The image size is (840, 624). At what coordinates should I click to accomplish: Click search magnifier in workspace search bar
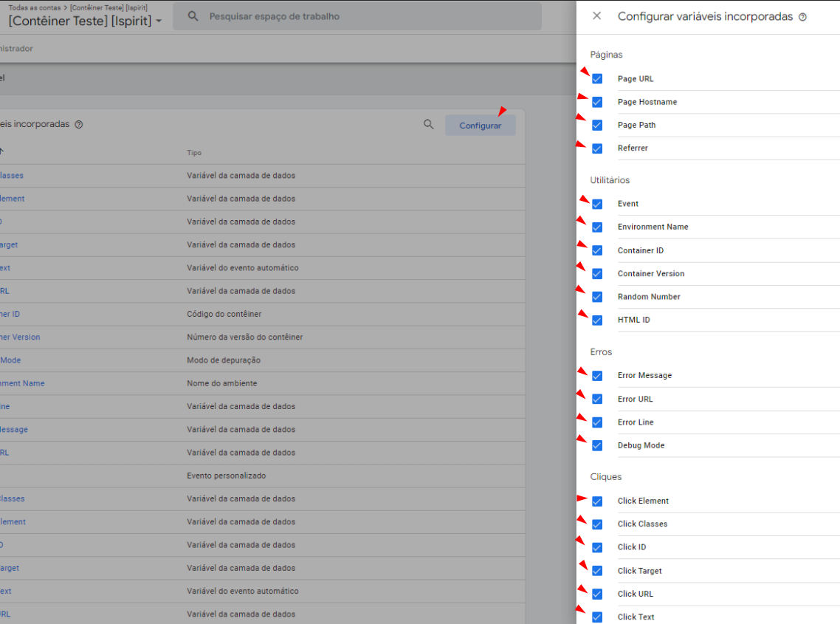tap(193, 16)
